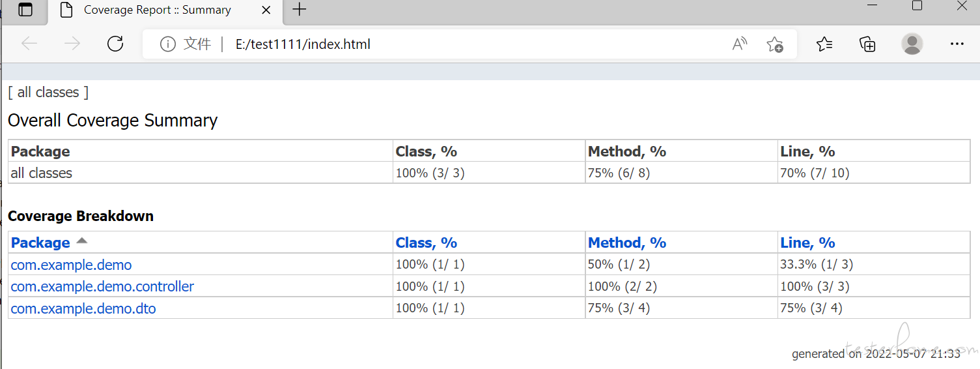This screenshot has height=369, width=980.
Task: Click the site information icon
Action: [x=168, y=44]
